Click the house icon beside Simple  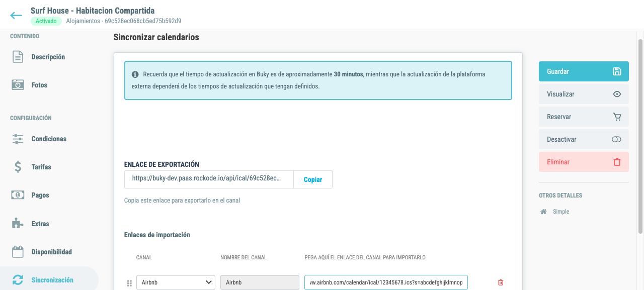tap(543, 212)
